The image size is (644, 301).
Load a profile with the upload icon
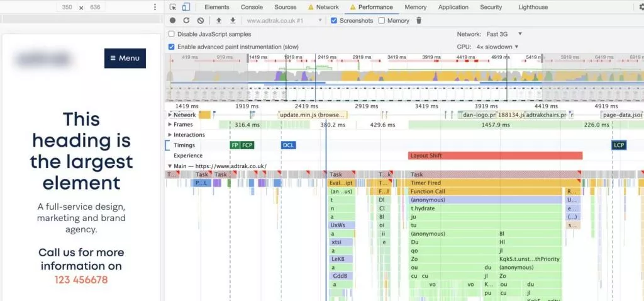coord(219,21)
